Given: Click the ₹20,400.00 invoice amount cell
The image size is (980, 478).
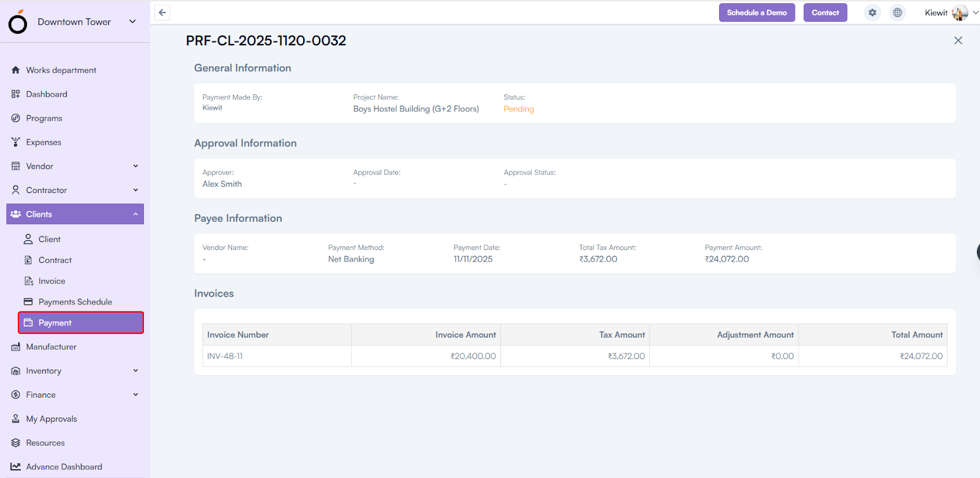Looking at the screenshot, I should point(426,356).
